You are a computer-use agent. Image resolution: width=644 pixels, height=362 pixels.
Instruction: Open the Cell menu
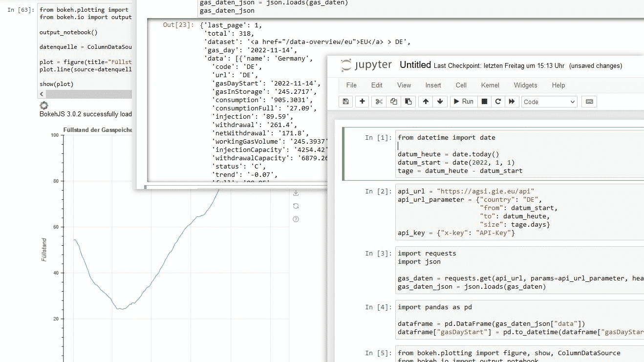(461, 85)
